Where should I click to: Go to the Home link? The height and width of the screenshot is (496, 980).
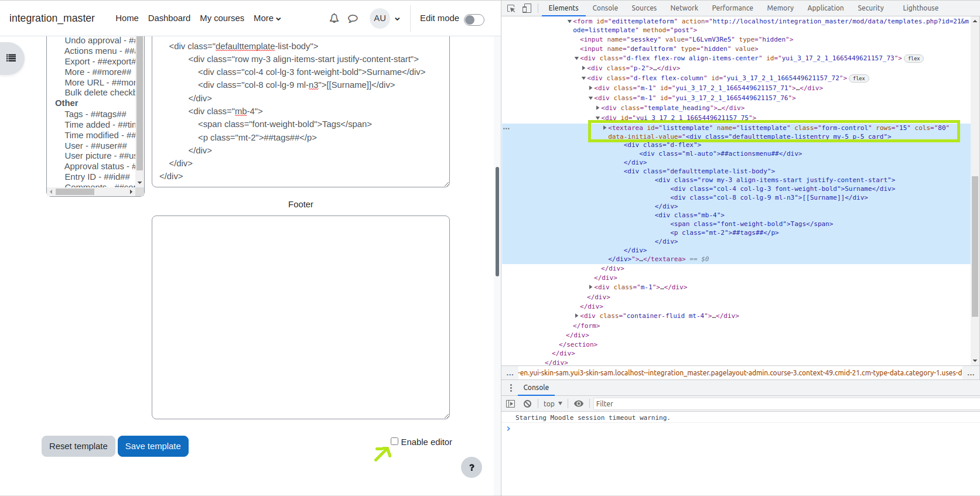pyautogui.click(x=127, y=18)
